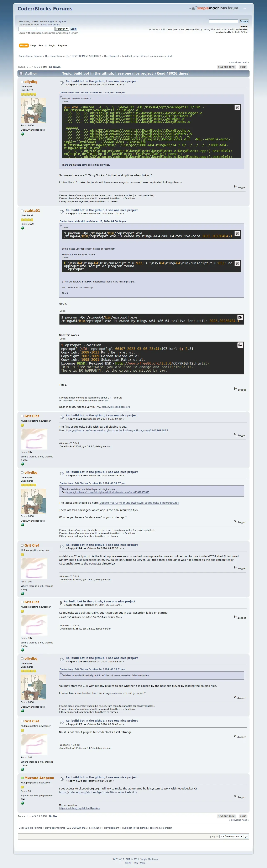Open the Register menu item
The width and height of the screenshot is (267, 868).
(63, 45)
